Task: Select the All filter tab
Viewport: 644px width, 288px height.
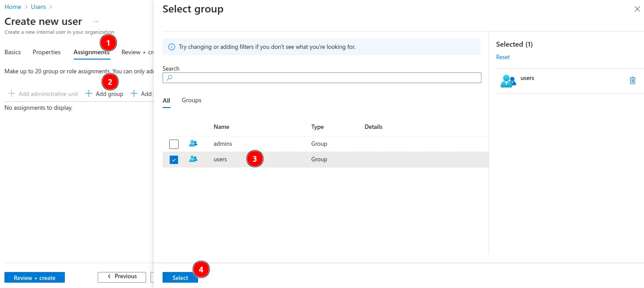Action: tap(166, 101)
